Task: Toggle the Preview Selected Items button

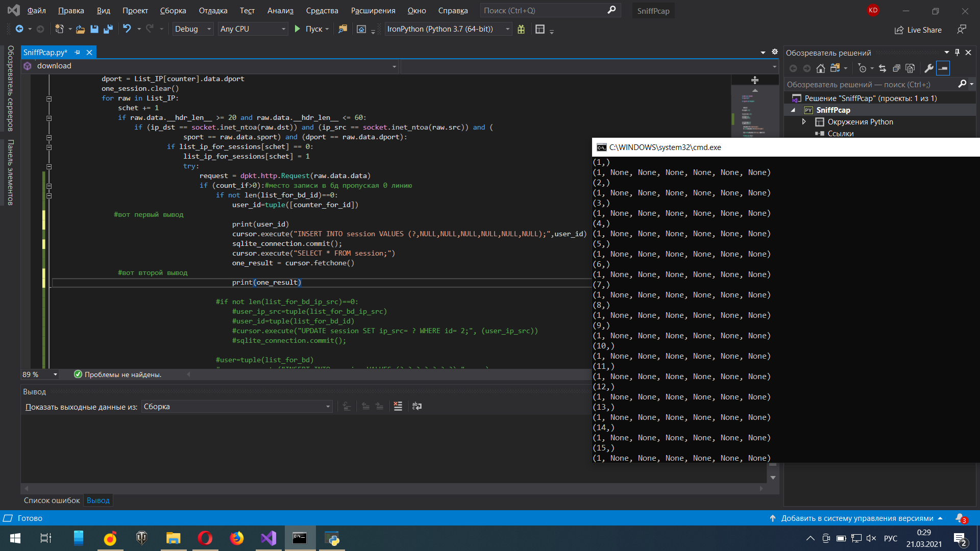Action: [943, 68]
